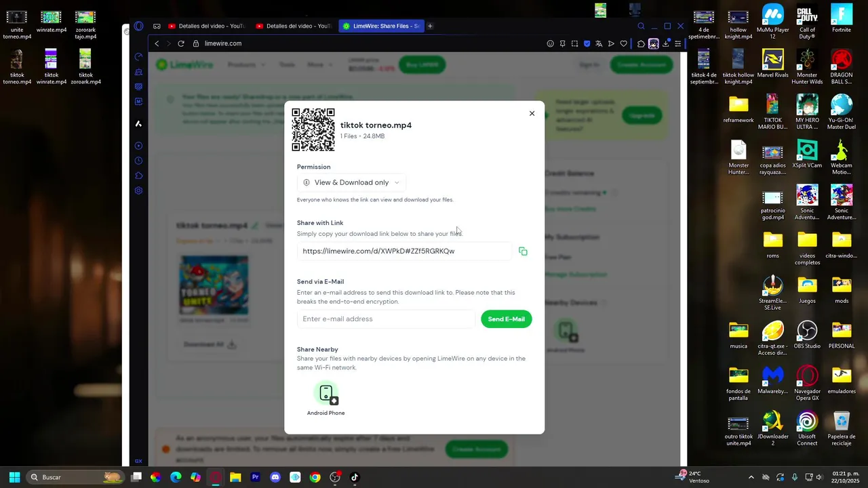Screen dimensions: 868x488
Task: Open the emoji reactions icon in address bar
Action: click(x=551, y=43)
